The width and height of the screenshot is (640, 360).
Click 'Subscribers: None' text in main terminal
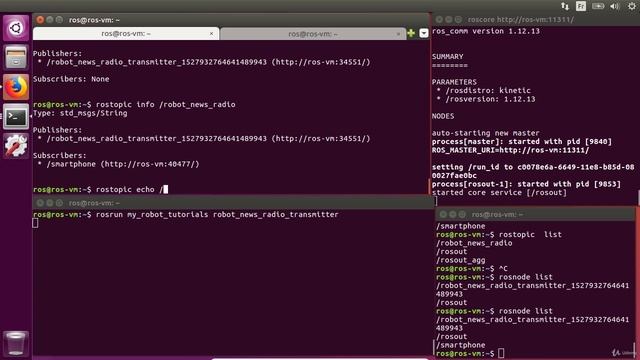(x=71, y=79)
